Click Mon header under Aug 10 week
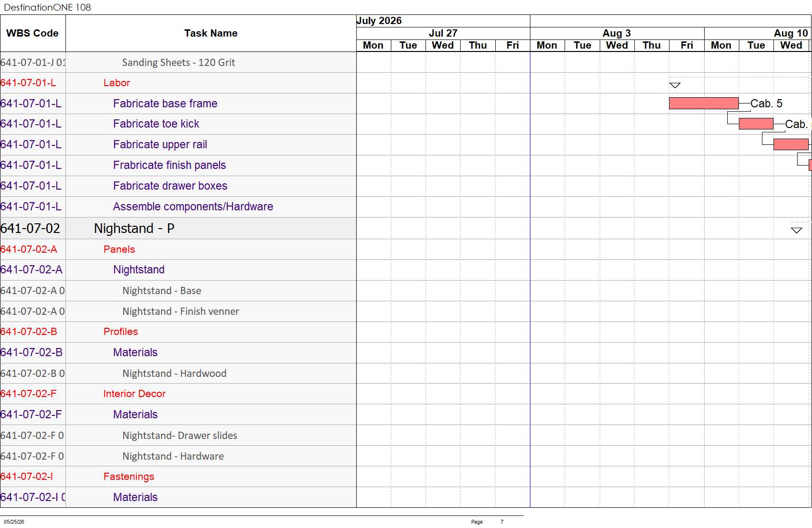Viewport: 812px width, 528px height. point(721,45)
